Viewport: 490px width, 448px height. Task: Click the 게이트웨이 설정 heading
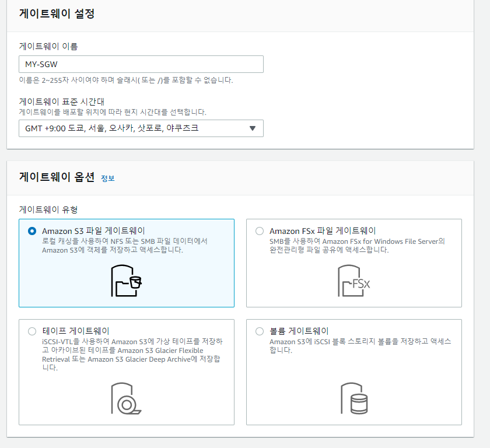[x=57, y=14]
